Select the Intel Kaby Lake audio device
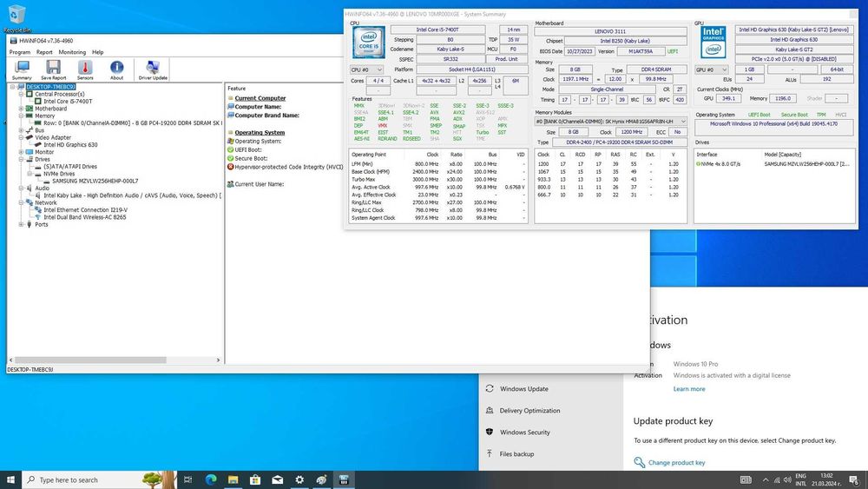The height and width of the screenshot is (489, 868). click(x=132, y=195)
